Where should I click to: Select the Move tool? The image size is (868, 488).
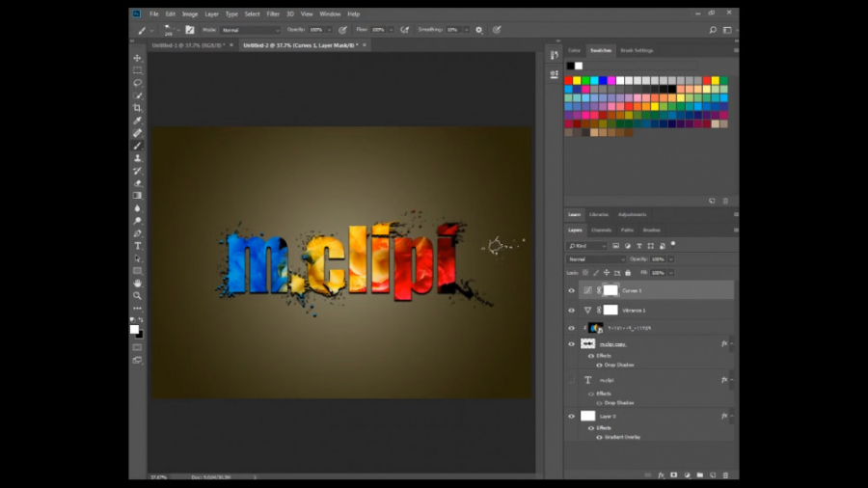click(x=138, y=58)
